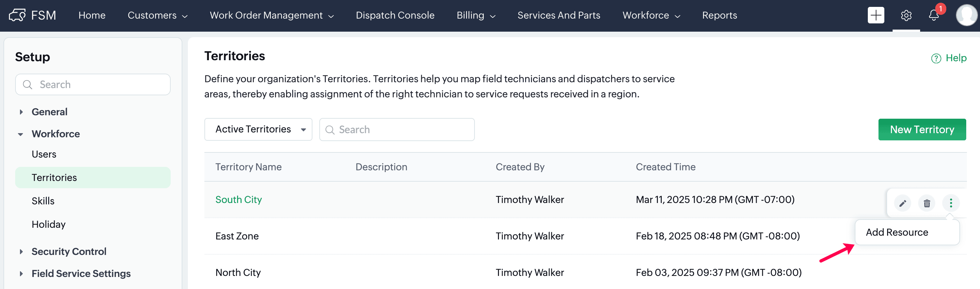Click the Feb 03, 2025 created time

point(718,272)
